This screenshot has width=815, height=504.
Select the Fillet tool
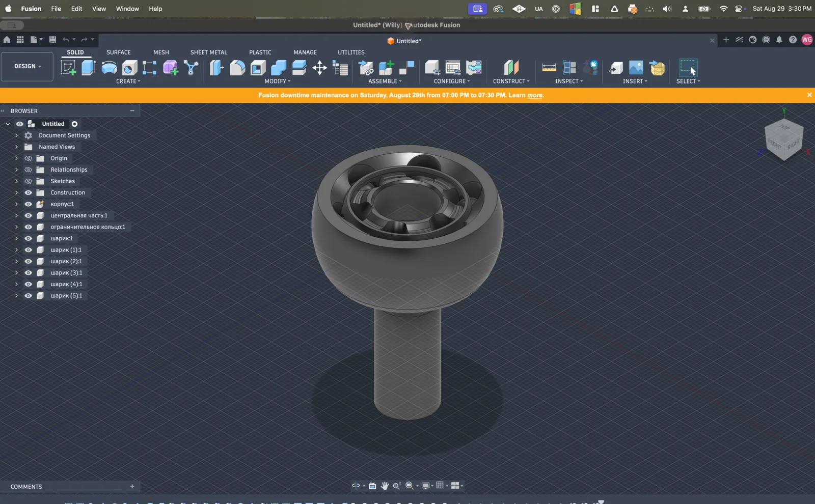pos(237,68)
